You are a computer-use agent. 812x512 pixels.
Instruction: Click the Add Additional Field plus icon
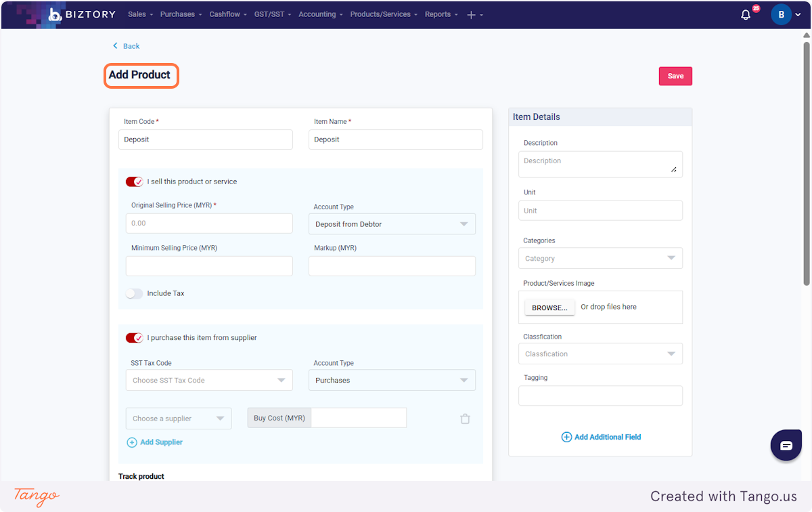[566, 437]
